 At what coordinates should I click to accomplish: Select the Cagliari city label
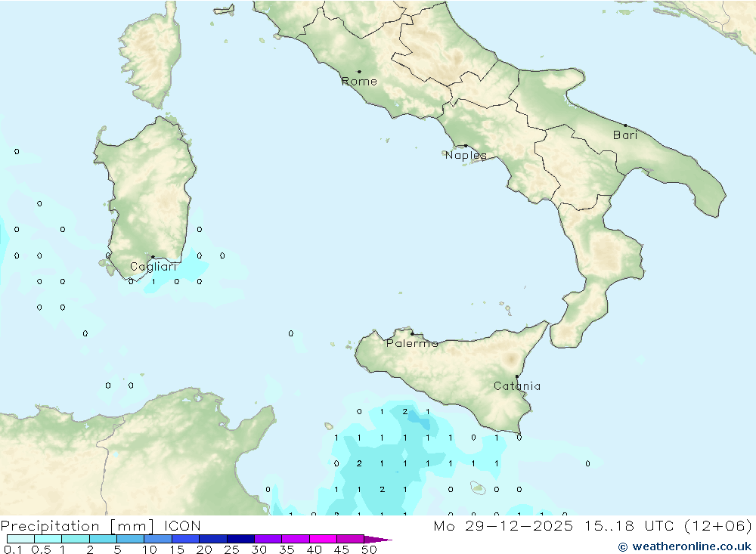point(153,267)
